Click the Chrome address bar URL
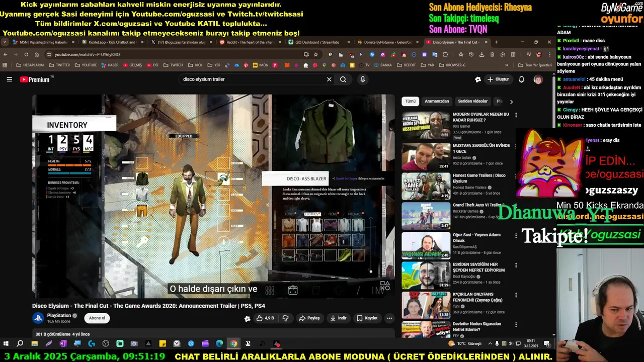 88,54
